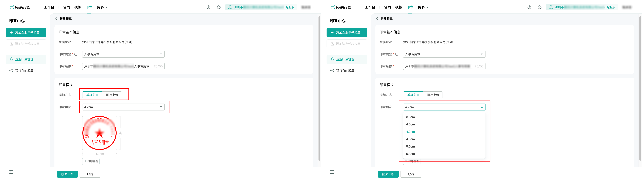The height and width of the screenshot is (182, 644).
Task: Choose 4.0cm from the size list
Action: point(444,124)
